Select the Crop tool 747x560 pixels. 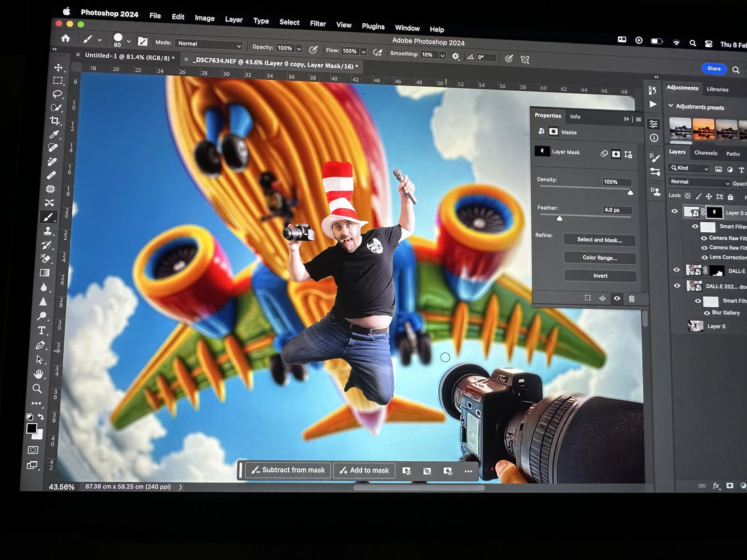coord(55,121)
